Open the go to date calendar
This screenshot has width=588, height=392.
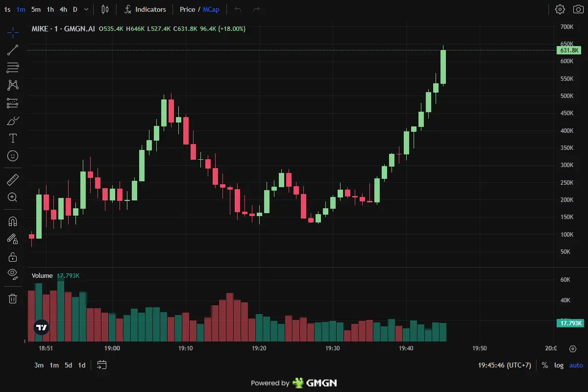101,365
